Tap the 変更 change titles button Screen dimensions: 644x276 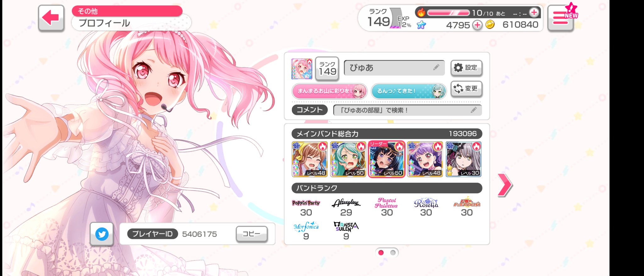click(x=466, y=89)
